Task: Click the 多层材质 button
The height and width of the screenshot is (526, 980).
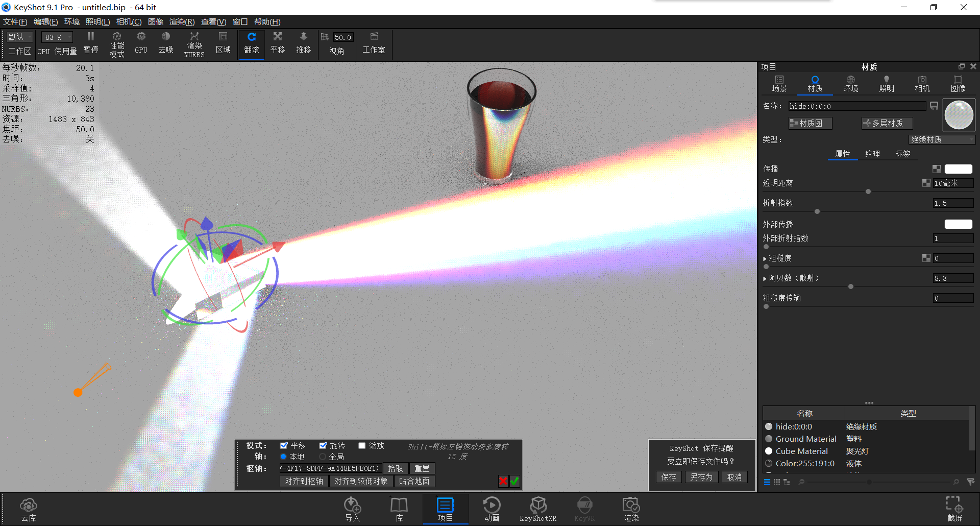Action: pos(887,123)
